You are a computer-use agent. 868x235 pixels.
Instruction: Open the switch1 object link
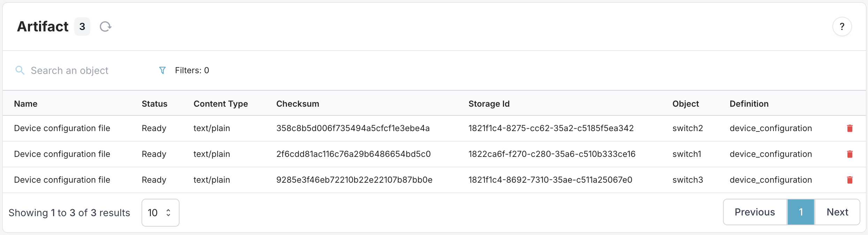(686, 154)
